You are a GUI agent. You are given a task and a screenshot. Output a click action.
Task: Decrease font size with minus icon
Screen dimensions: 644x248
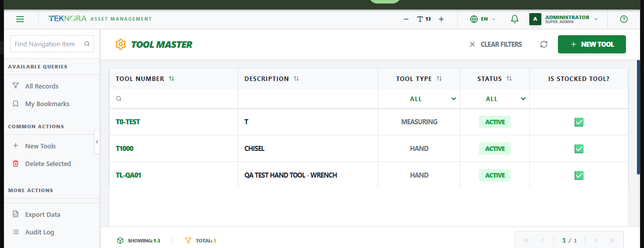[x=406, y=19]
